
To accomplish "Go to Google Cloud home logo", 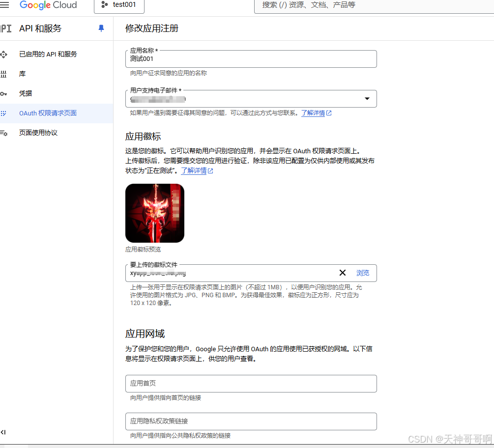I will (48, 5).
